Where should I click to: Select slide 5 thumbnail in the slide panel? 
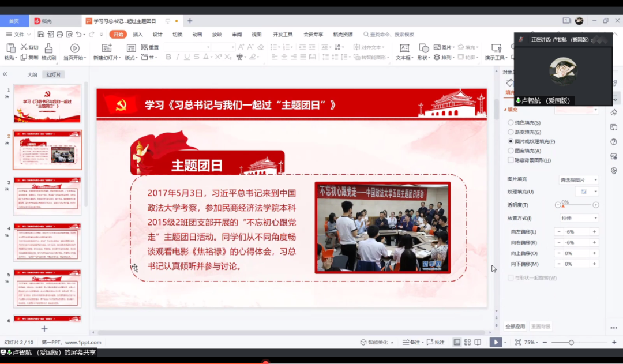tap(47, 288)
